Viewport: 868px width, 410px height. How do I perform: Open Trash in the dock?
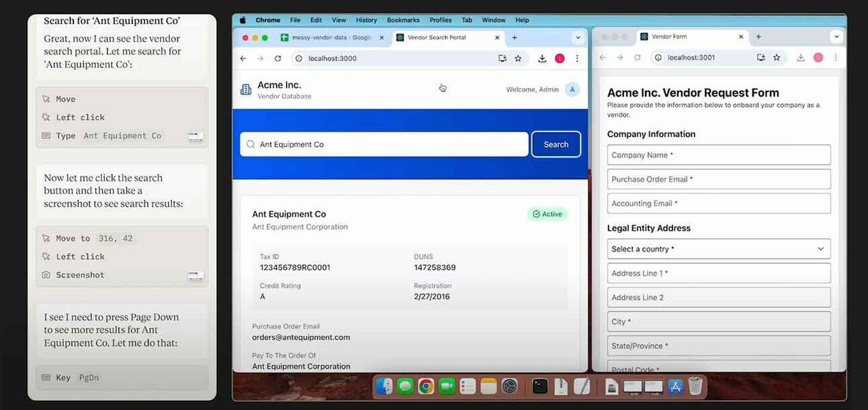(695, 386)
